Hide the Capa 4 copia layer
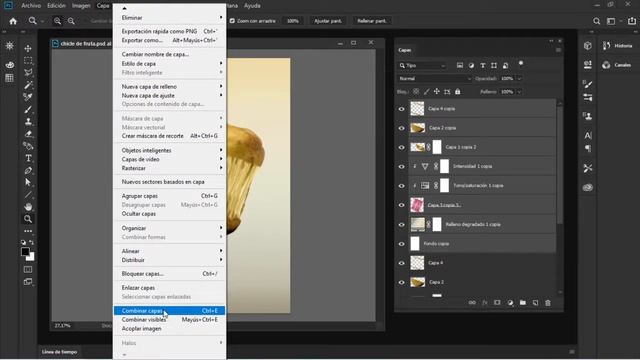The width and height of the screenshot is (640, 360). coord(401,109)
